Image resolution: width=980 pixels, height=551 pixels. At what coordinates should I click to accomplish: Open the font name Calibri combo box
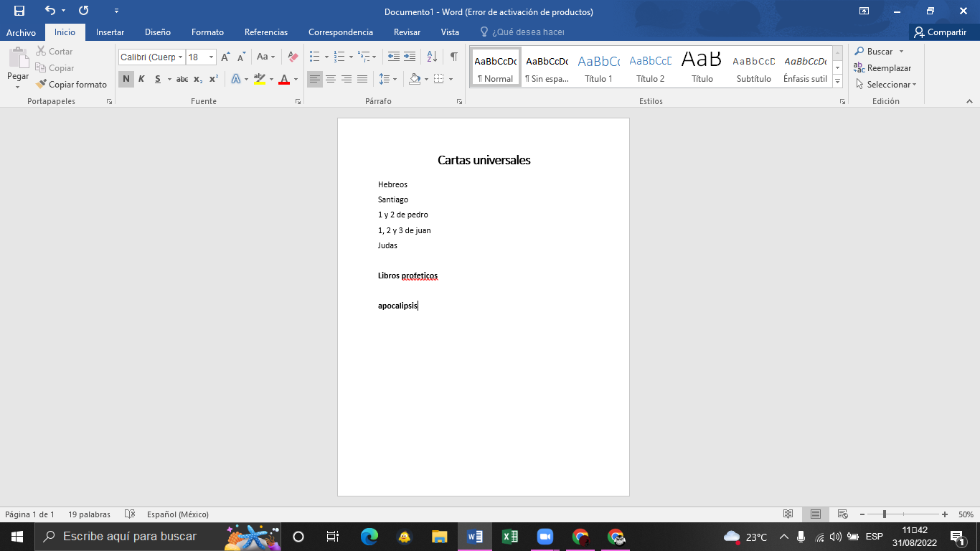[151, 57]
